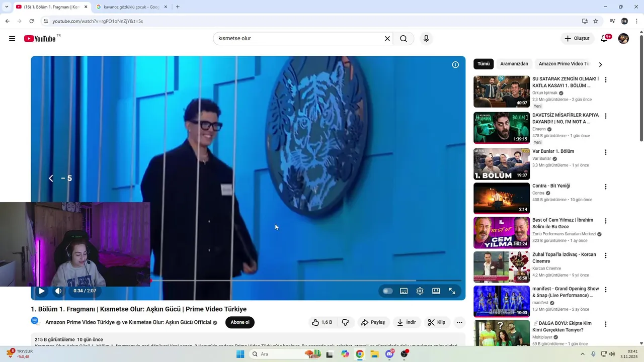Image resolution: width=644 pixels, height=362 pixels.
Task: Open the taskbar volume control
Action: coord(612,354)
